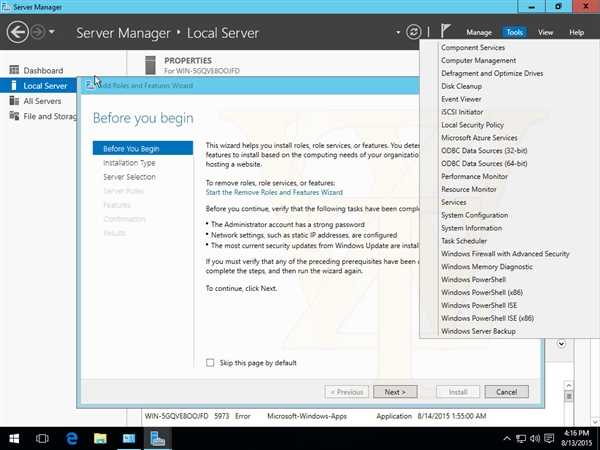The height and width of the screenshot is (450, 600).
Task: Click the events list scrollbar up arrow
Action: click(568, 385)
